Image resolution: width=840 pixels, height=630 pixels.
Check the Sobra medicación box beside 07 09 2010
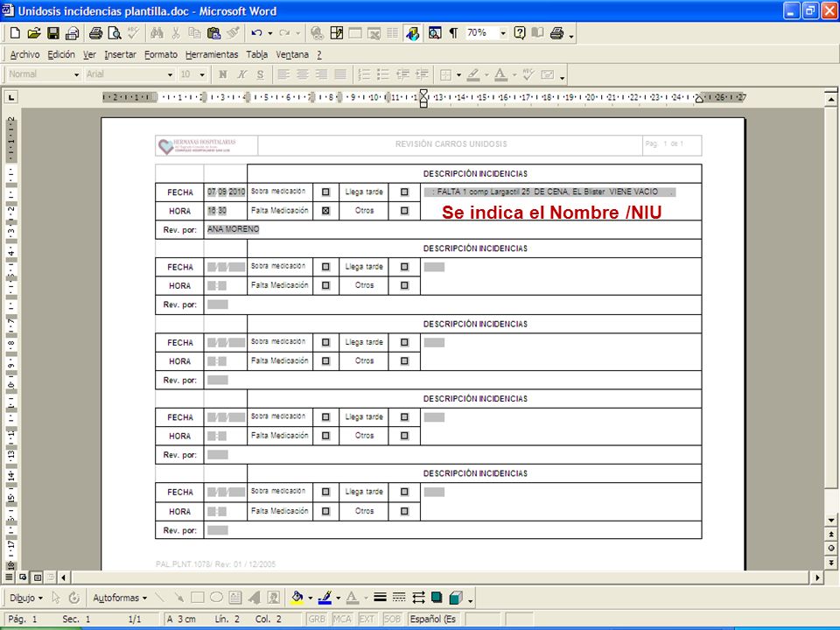325,192
